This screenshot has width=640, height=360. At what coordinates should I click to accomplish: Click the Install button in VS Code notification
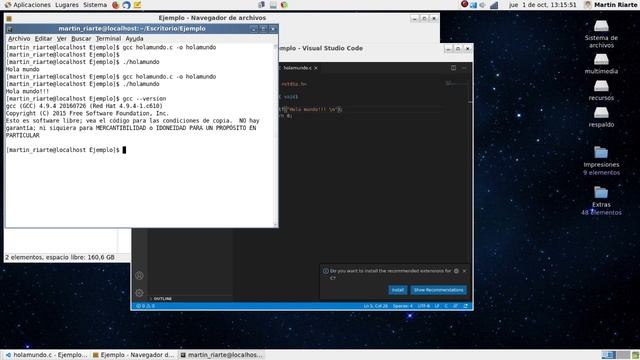tap(398, 290)
